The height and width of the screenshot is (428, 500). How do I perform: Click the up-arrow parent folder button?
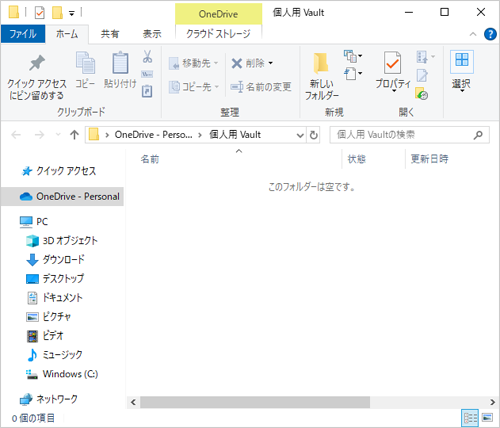tap(74, 135)
